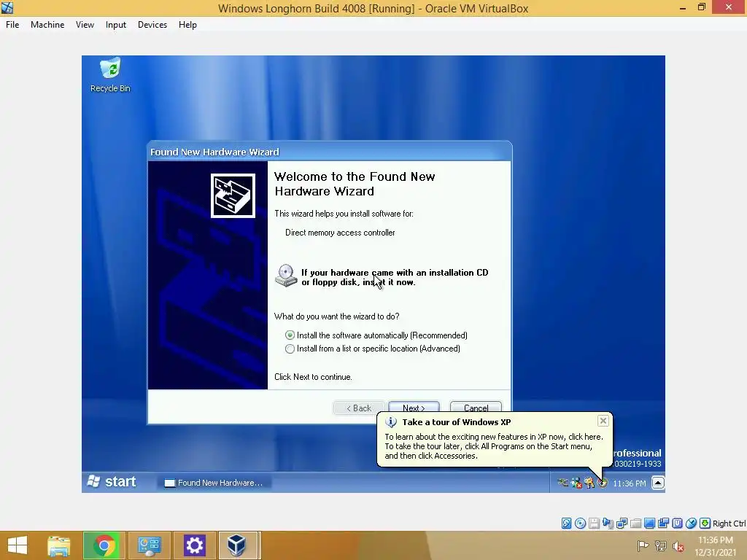Click the optical drive status icon
The height and width of the screenshot is (560, 747).
(x=580, y=524)
